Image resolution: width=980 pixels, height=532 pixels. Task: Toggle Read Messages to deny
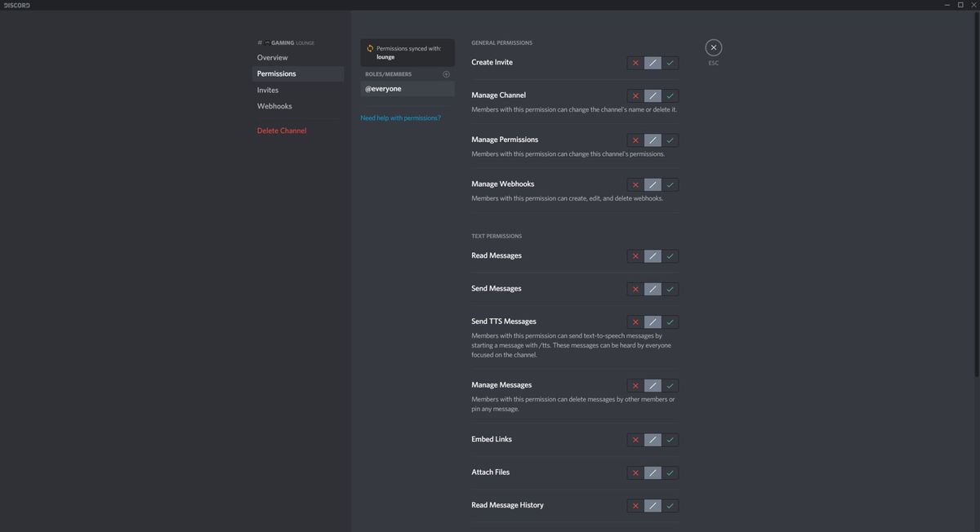pos(635,255)
